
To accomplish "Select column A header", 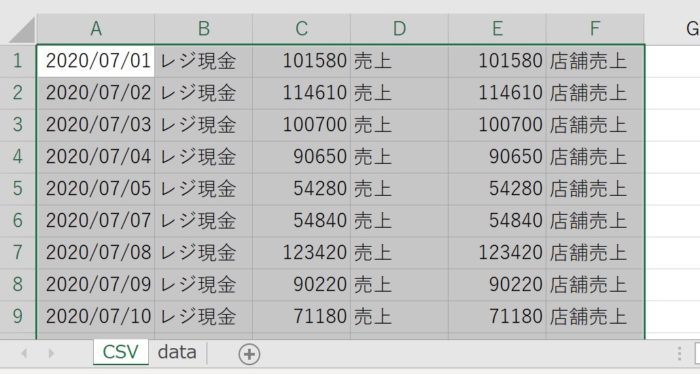I will 96,29.
